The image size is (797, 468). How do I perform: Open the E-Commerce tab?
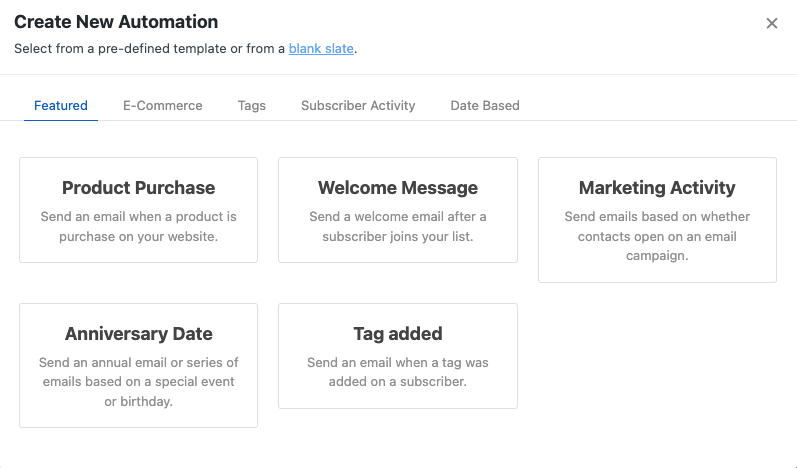[162, 105]
